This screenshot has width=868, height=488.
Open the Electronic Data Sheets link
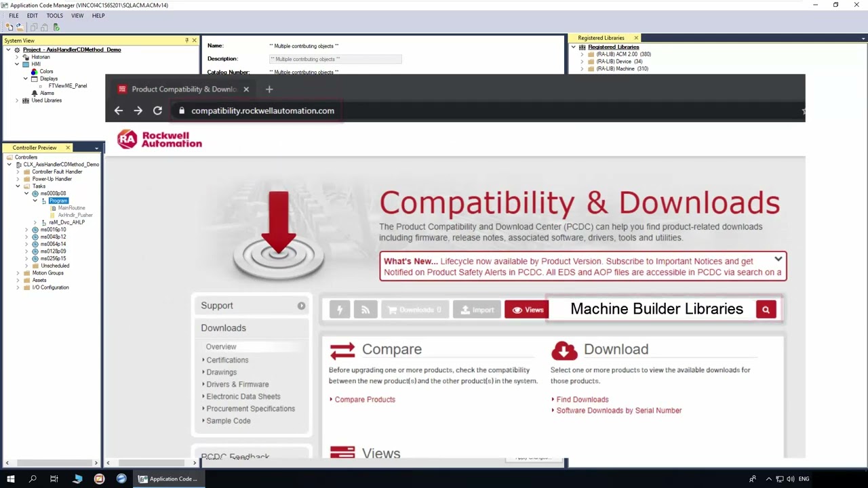(x=243, y=396)
